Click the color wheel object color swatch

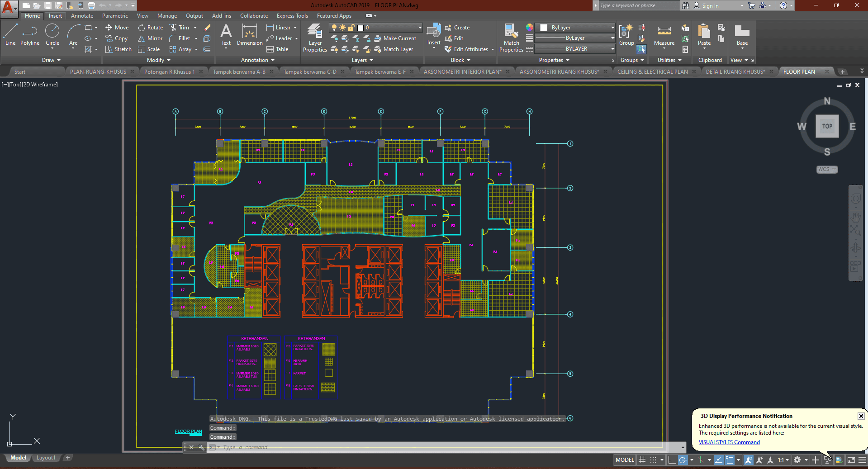click(529, 28)
